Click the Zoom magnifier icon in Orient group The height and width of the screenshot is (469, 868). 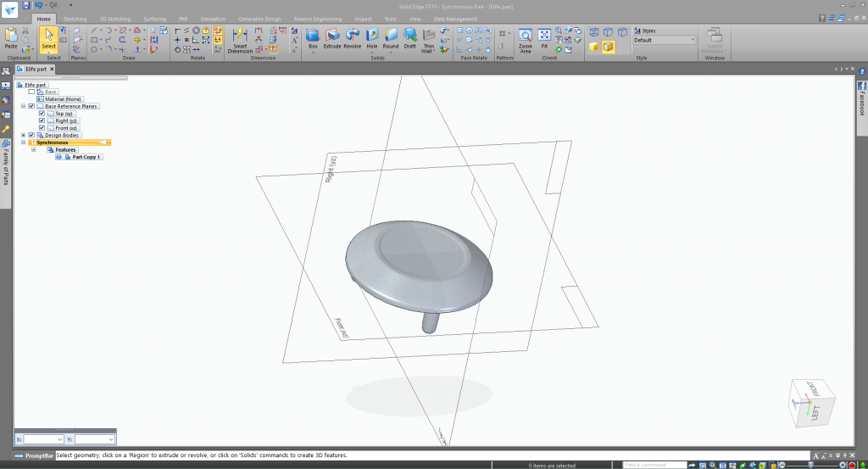pos(559,31)
